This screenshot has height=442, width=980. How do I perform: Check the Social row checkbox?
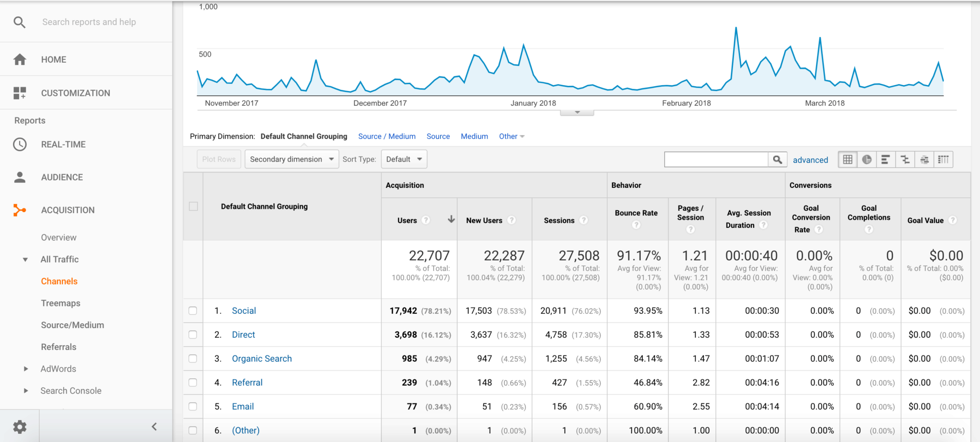click(x=193, y=311)
